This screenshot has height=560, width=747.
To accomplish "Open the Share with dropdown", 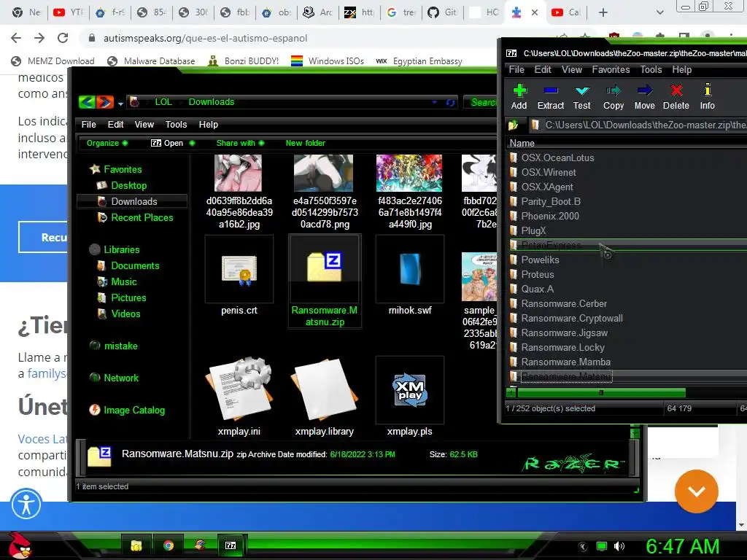I will (x=240, y=144).
